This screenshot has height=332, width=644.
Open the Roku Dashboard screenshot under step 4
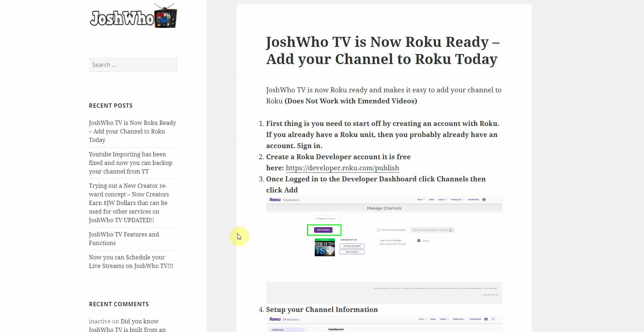click(x=384, y=324)
